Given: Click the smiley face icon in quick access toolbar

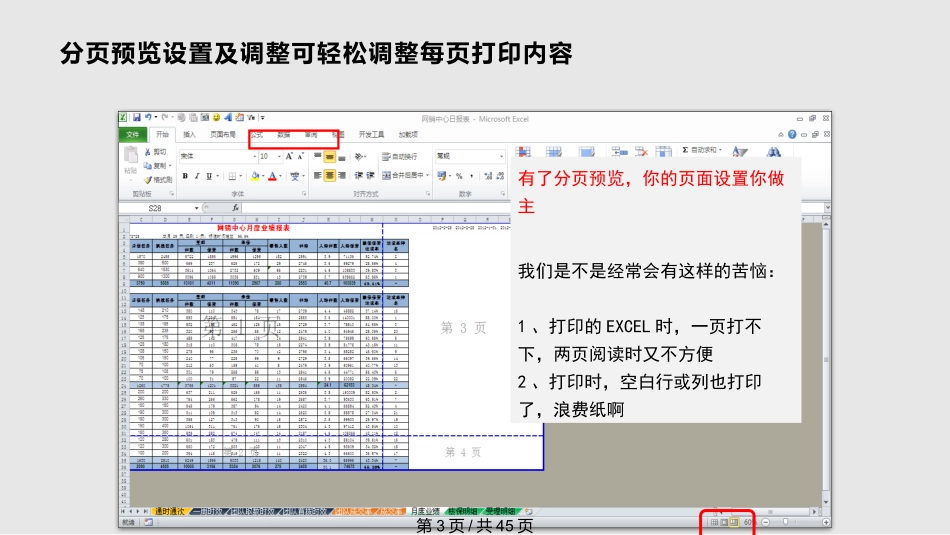Looking at the screenshot, I should [216, 118].
